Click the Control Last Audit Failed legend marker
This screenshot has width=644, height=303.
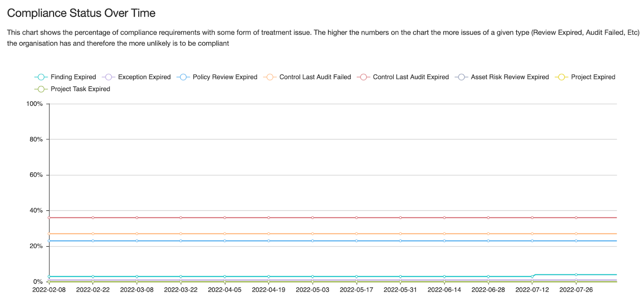click(270, 77)
